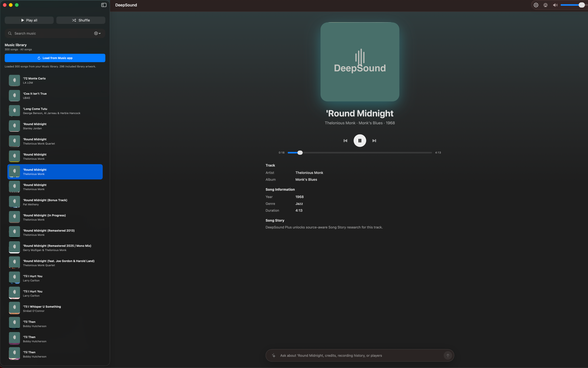Click artwork for 'Round Midnight (In Progress)
Image resolution: width=588 pixels, height=368 pixels.
coord(14,217)
